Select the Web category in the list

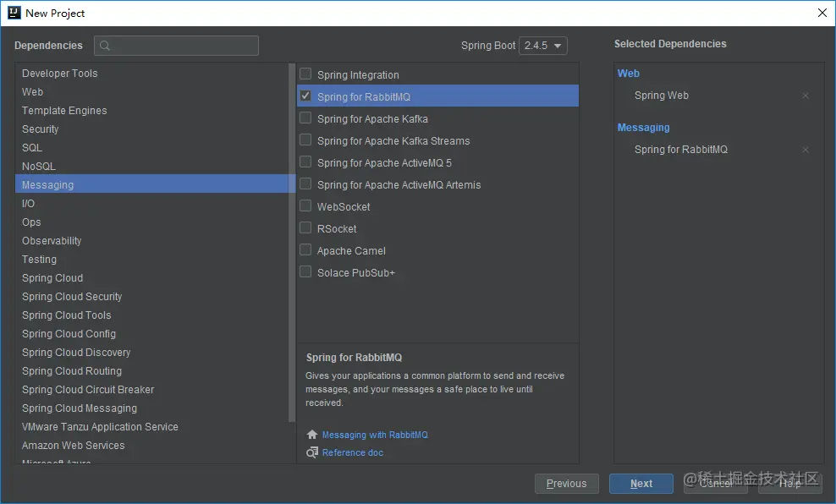[151, 91]
